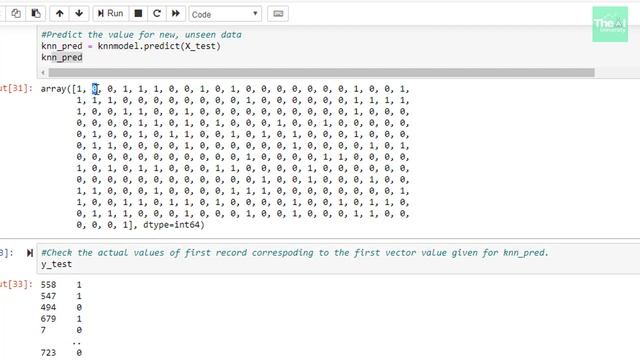Interrupt the kernel with the stop icon
The height and width of the screenshot is (360, 640).
[x=138, y=13]
